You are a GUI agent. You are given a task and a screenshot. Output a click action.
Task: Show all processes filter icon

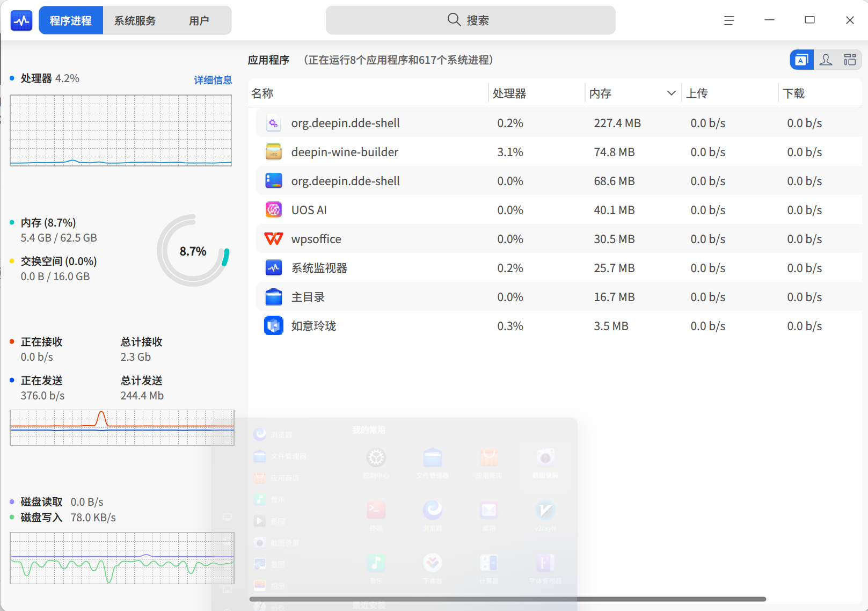point(850,60)
